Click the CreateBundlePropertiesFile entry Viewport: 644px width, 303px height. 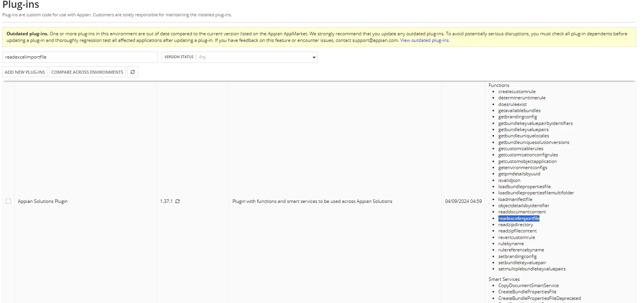coord(527,292)
